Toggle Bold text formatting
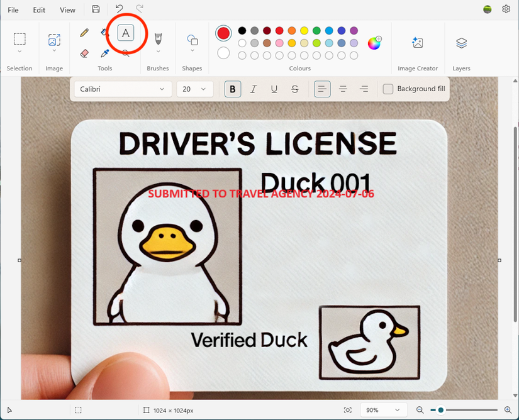Screen dimensions: 519x420 pos(233,89)
